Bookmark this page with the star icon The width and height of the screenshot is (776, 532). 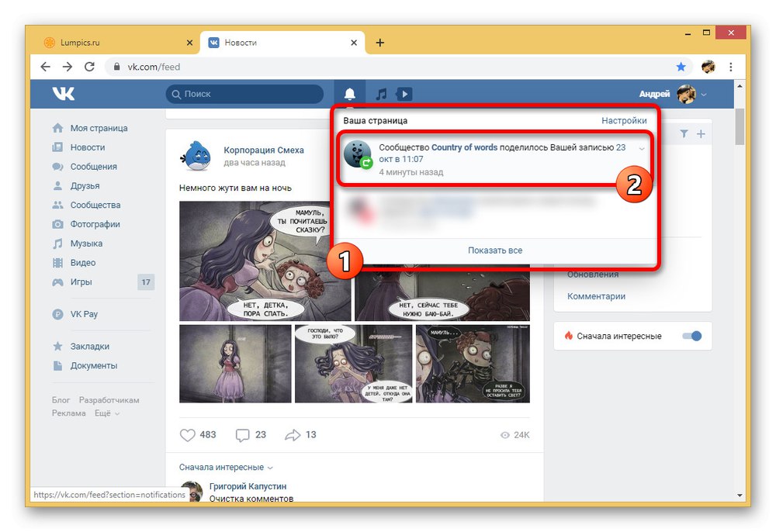pyautogui.click(x=681, y=67)
